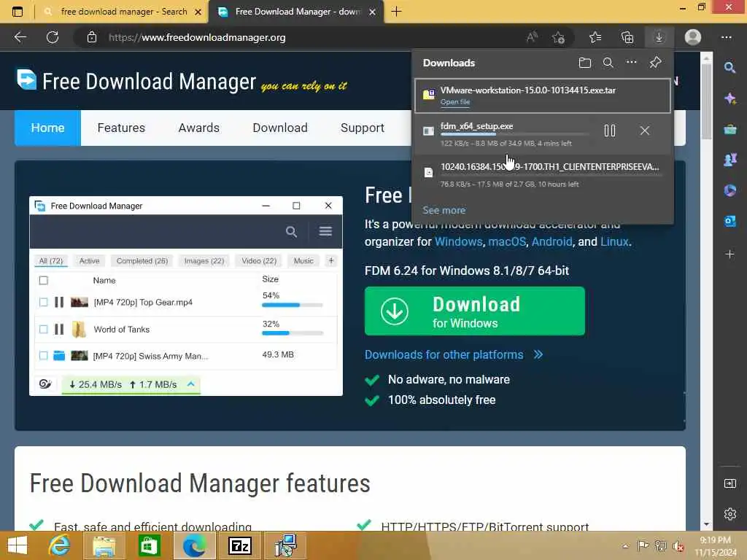Open Awards navigation item
The height and width of the screenshot is (560, 747).
[198, 128]
